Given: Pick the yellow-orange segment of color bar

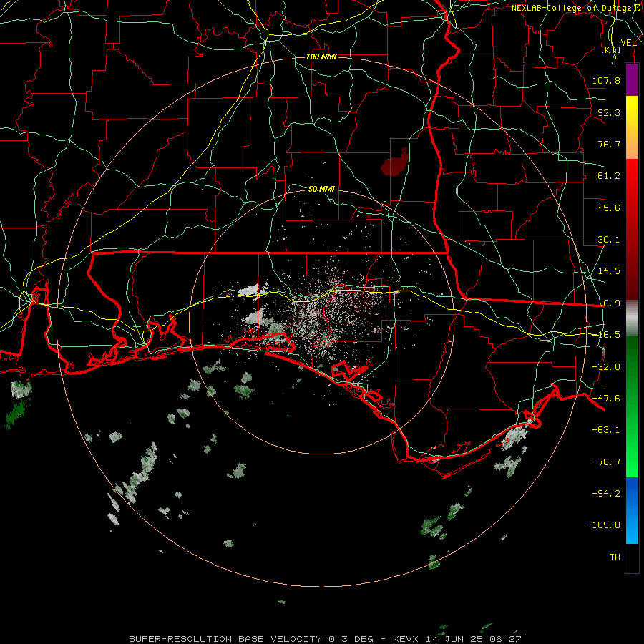Looking at the screenshot, I should click(x=632, y=127).
